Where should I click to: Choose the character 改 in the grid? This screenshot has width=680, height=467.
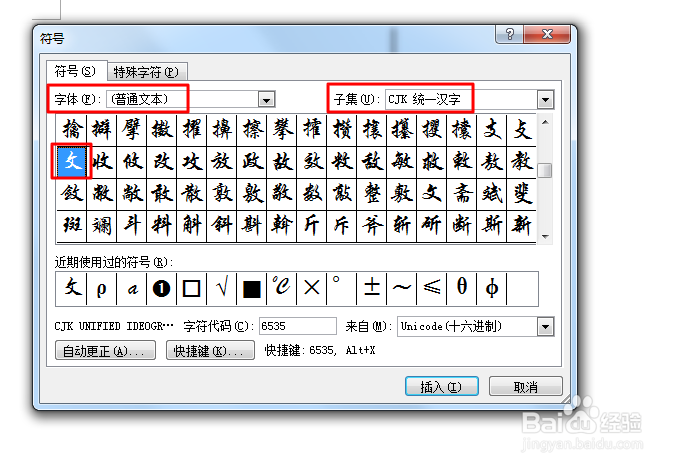[162, 162]
